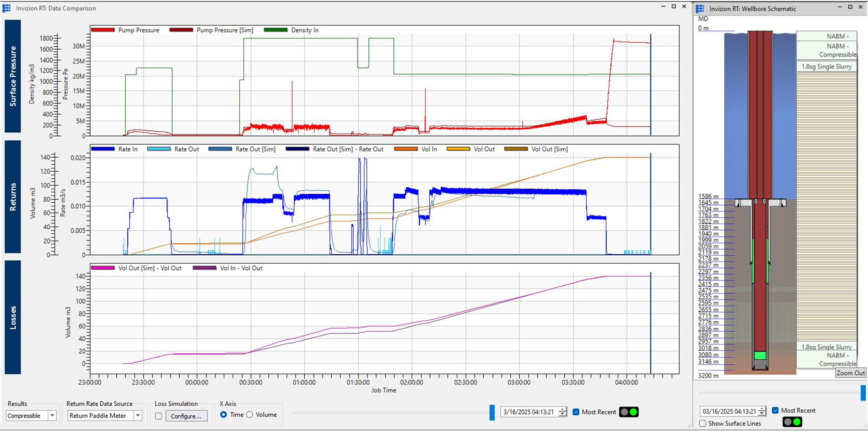The width and height of the screenshot is (868, 438).
Task: Click the 1.8sg Single Slurry label at bottom
Action: coord(826,347)
